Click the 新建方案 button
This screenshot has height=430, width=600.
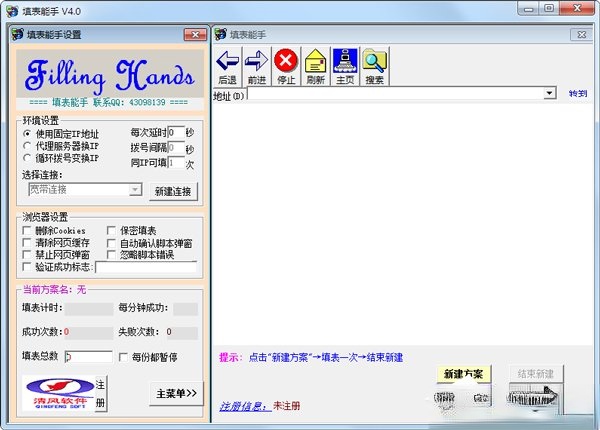point(463,374)
